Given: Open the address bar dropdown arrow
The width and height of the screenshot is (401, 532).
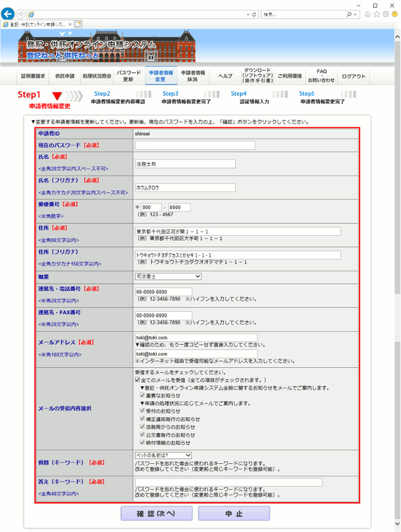Looking at the screenshot, I should click(248, 15).
